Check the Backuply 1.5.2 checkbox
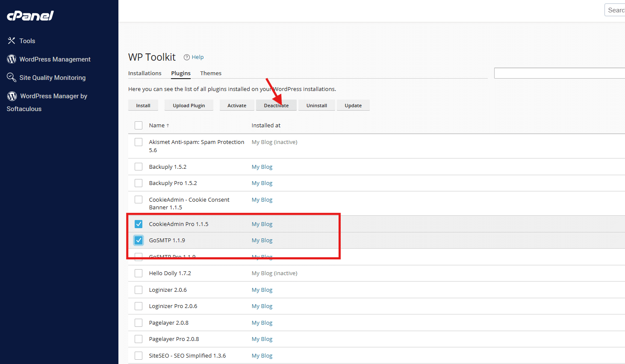Screen dimensions: 625x364 (x=138, y=167)
